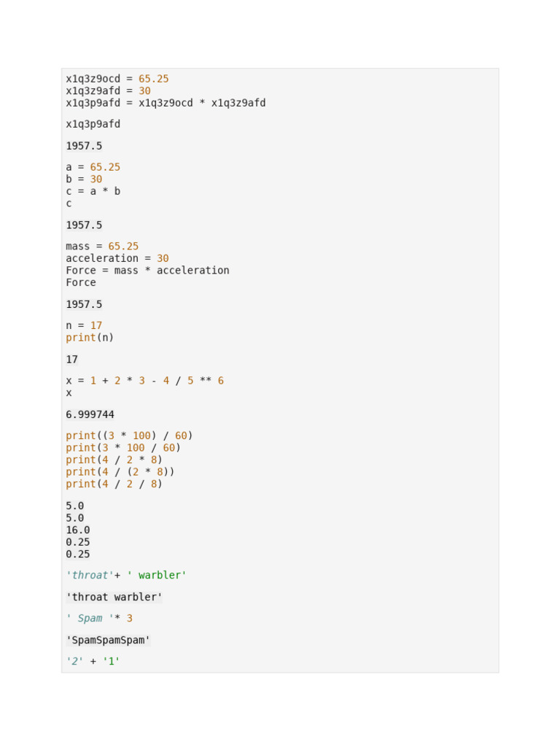Select the "print(n)" statement
Viewport: 560px width, 747px height.
coord(90,338)
